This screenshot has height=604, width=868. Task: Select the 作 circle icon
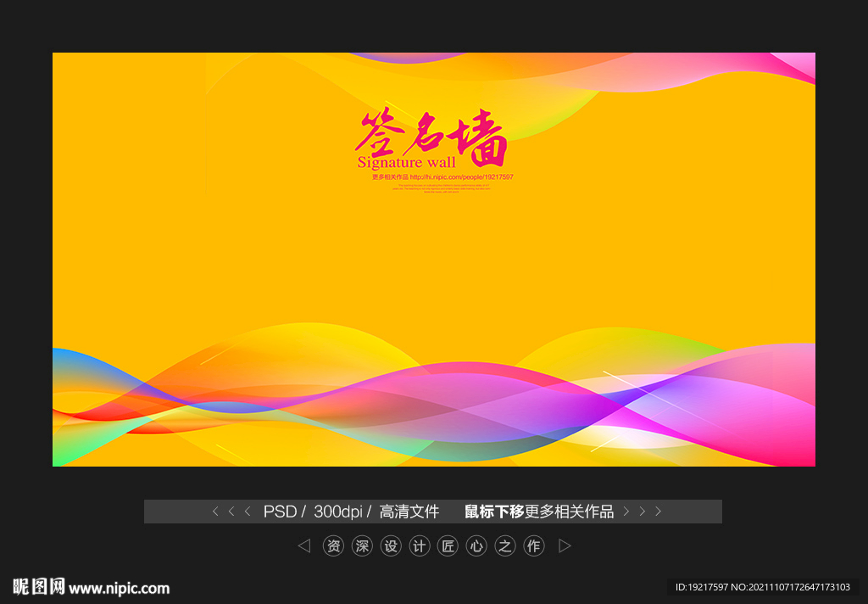pyautogui.click(x=534, y=545)
